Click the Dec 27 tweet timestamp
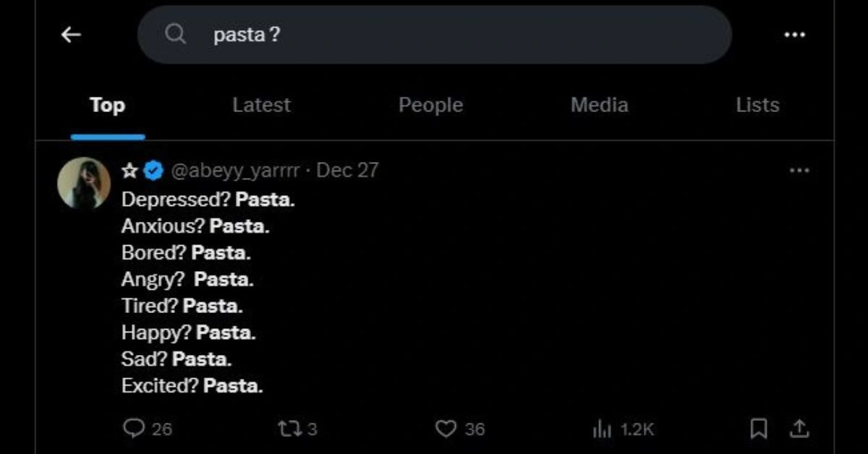The image size is (868, 454). click(x=347, y=171)
